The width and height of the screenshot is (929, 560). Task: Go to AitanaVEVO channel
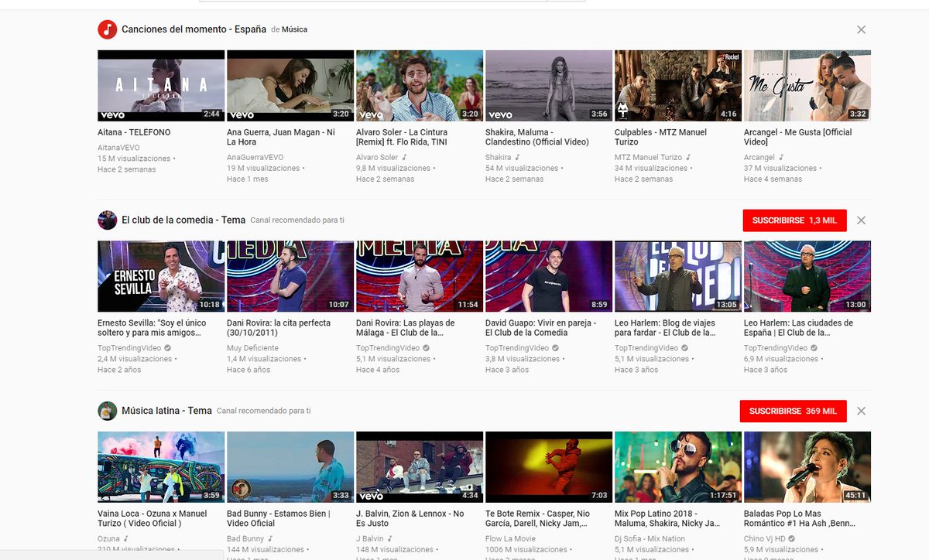[118, 147]
